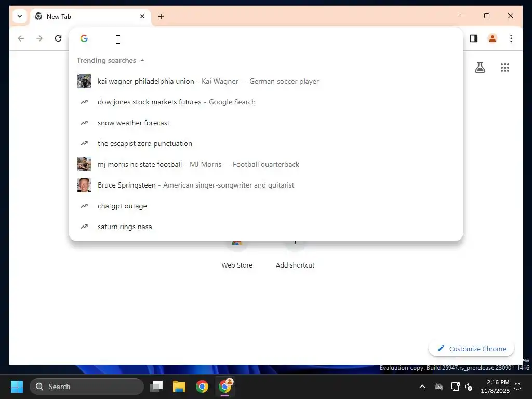Open the notification bell
The height and width of the screenshot is (399, 532).
[518, 387]
